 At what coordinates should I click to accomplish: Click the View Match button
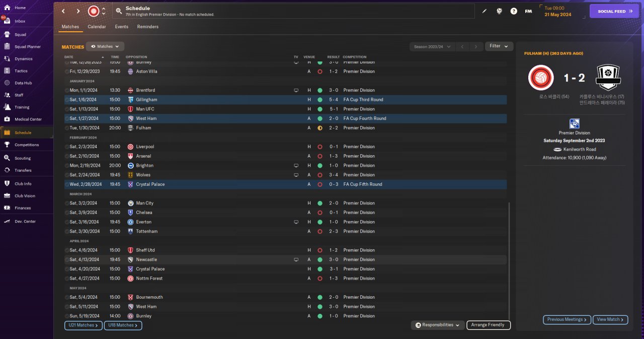(610, 319)
